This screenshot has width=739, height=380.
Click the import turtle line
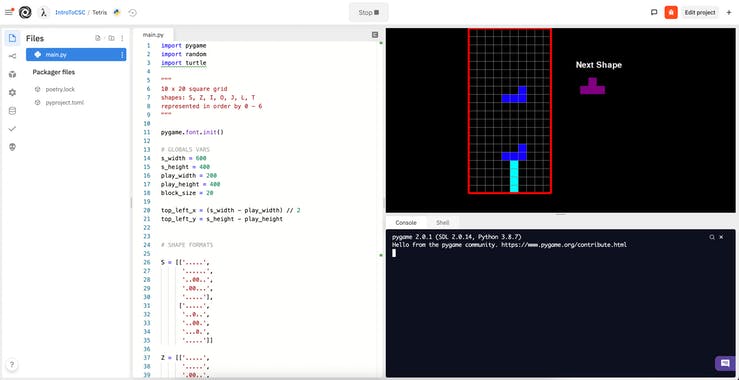[x=184, y=63]
